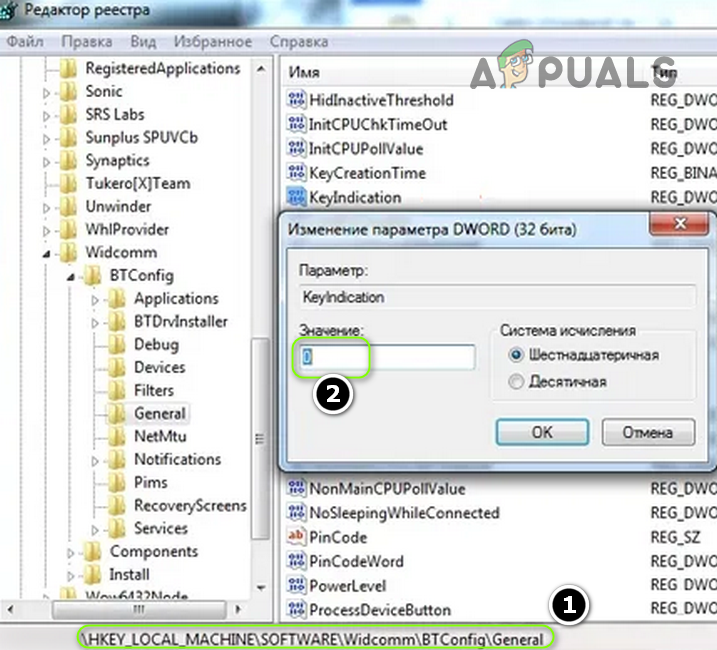
Task: Click the Devices folder icon
Action: (x=117, y=367)
